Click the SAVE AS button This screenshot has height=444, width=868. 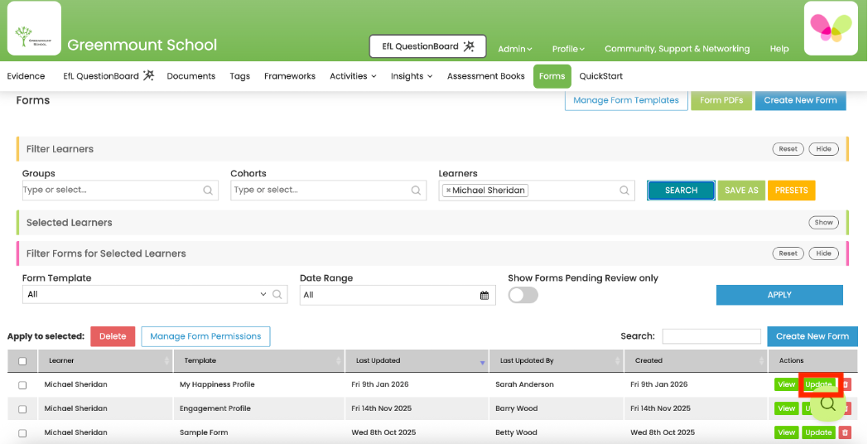pyautogui.click(x=741, y=190)
